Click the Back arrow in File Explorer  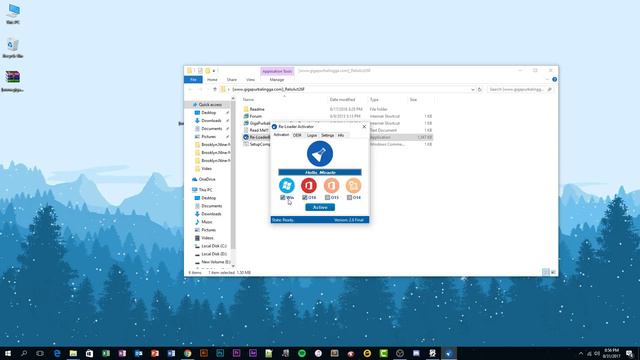pyautogui.click(x=190, y=89)
